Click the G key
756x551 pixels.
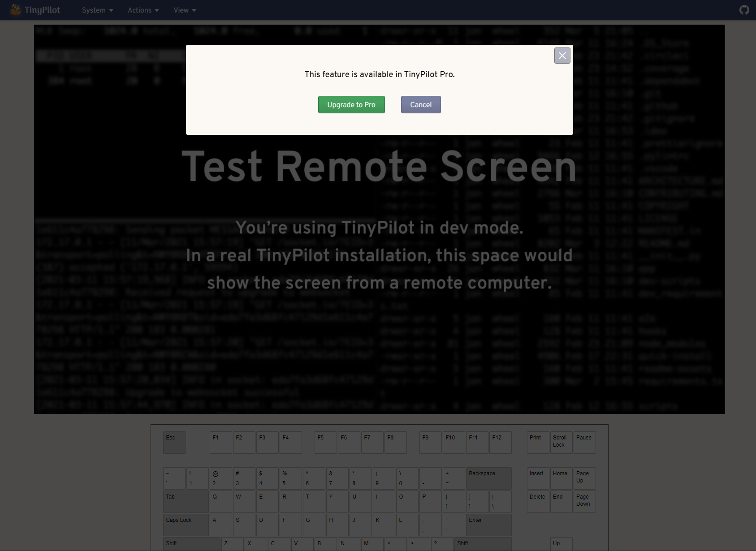click(314, 525)
